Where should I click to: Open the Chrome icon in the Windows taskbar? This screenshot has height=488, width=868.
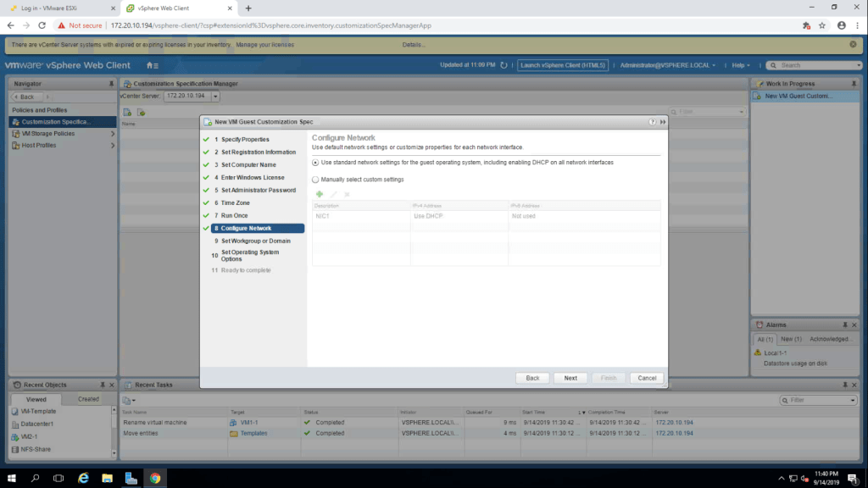155,478
